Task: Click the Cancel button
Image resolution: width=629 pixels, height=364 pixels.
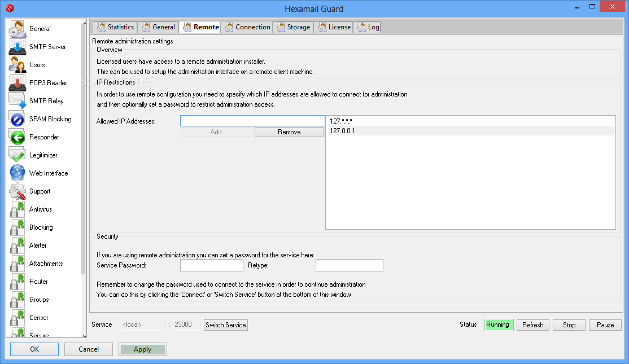Action: pos(88,349)
